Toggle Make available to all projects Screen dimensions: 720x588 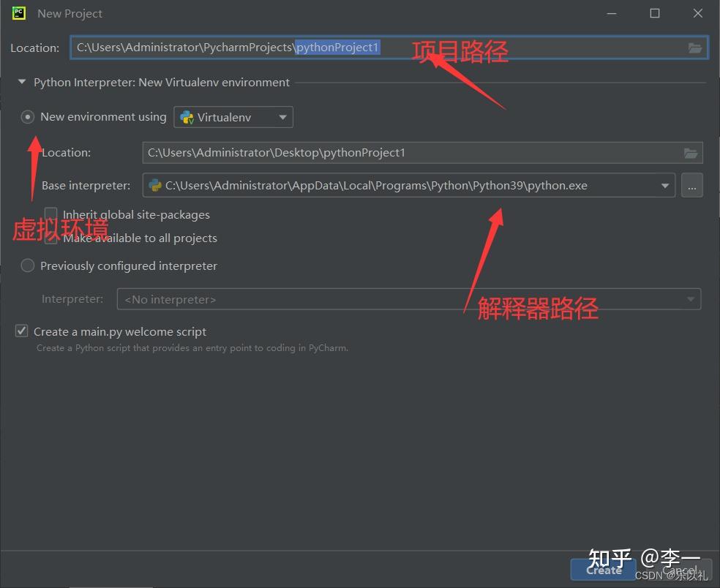(x=50, y=238)
